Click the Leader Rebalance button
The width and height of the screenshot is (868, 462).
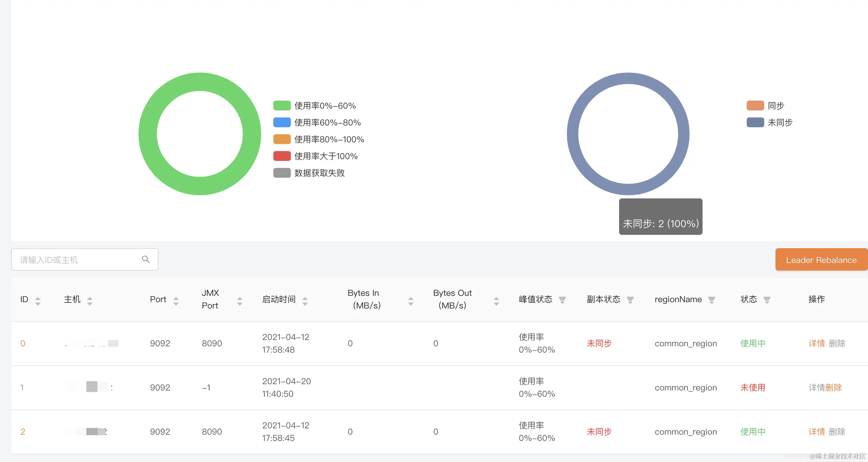[x=821, y=260]
